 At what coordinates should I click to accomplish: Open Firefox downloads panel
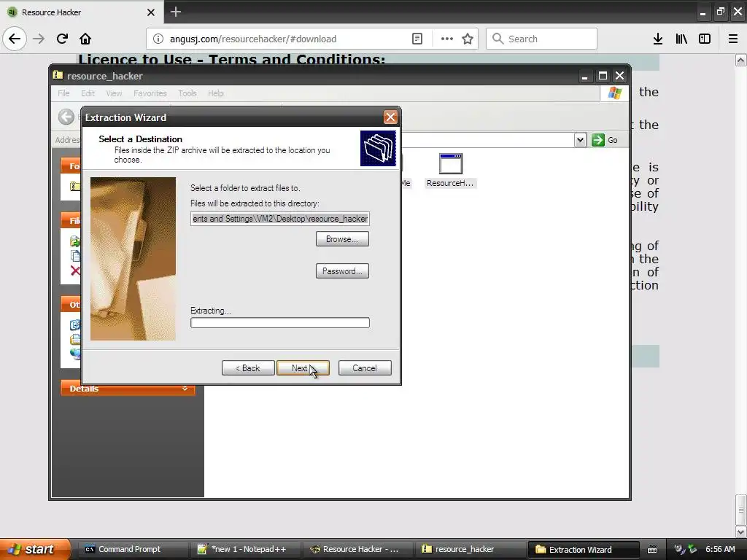pyautogui.click(x=658, y=39)
